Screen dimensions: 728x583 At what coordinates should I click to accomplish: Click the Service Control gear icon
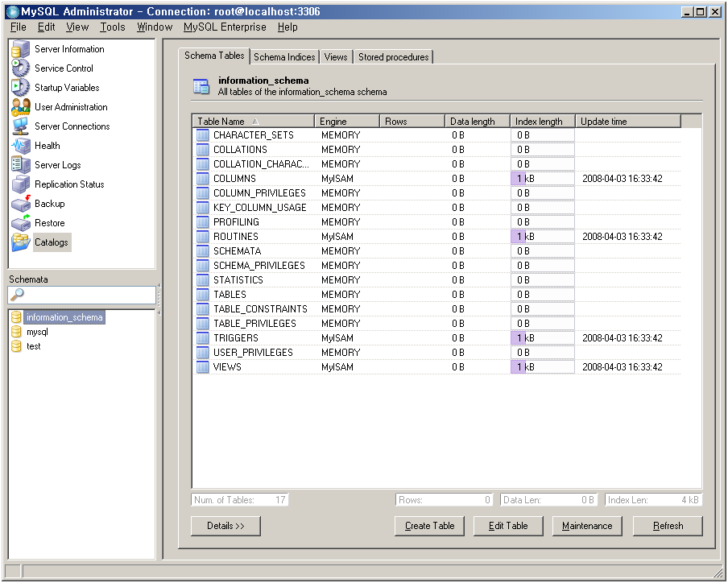21,68
